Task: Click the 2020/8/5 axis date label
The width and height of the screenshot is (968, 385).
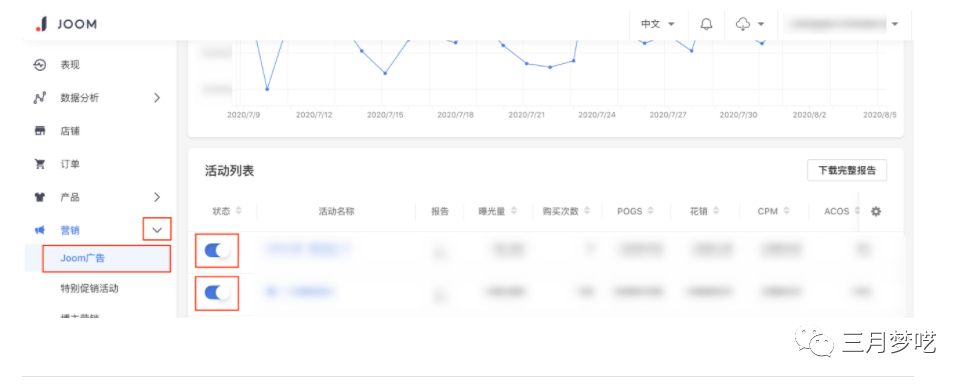Action: click(x=880, y=115)
